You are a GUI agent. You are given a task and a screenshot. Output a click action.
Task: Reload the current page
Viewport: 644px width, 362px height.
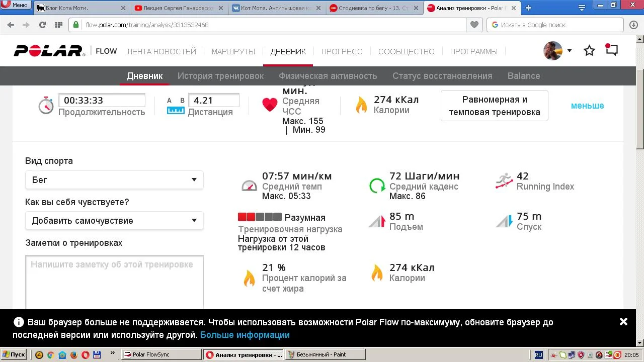[42, 25]
